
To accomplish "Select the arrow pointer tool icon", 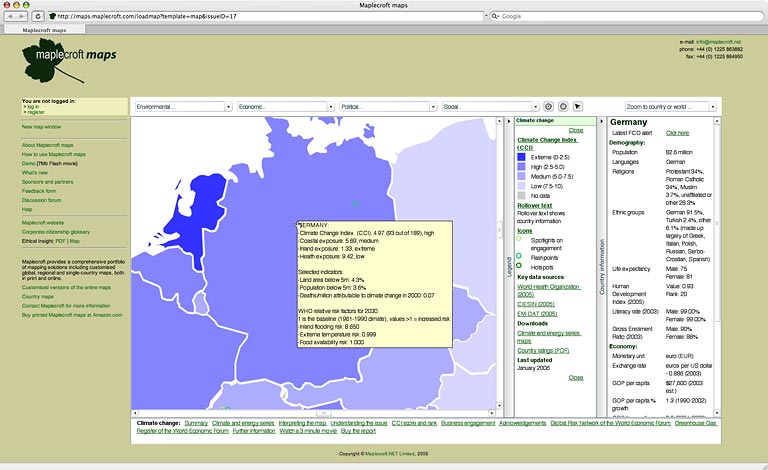I will (577, 106).
